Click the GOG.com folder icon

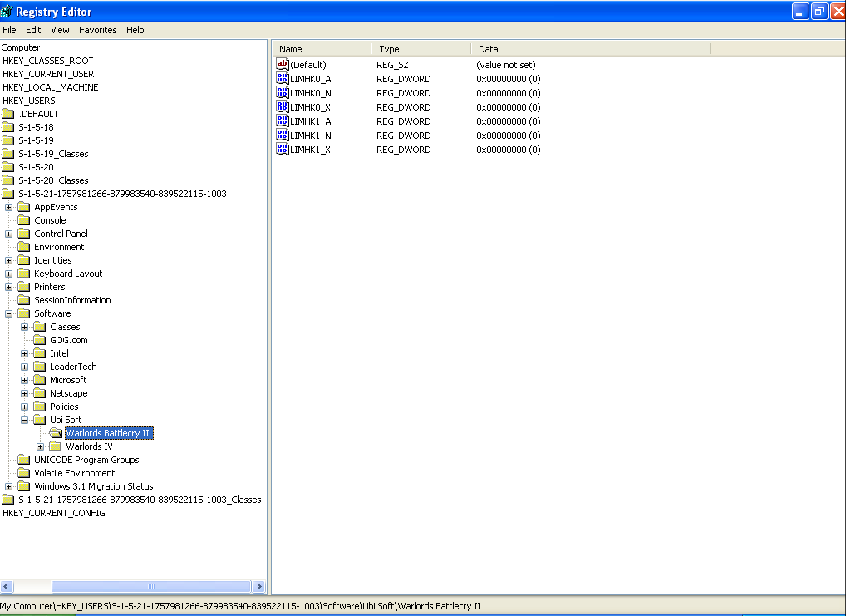tap(39, 340)
